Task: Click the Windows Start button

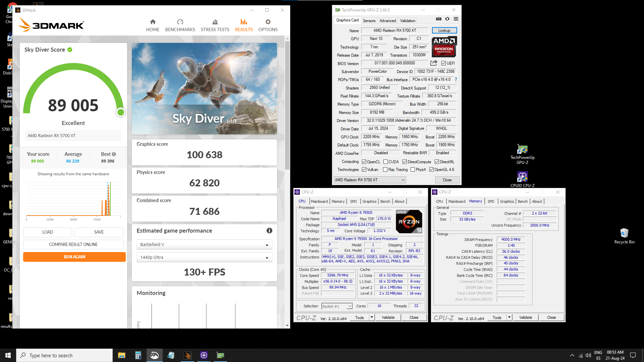Action: click(8, 355)
